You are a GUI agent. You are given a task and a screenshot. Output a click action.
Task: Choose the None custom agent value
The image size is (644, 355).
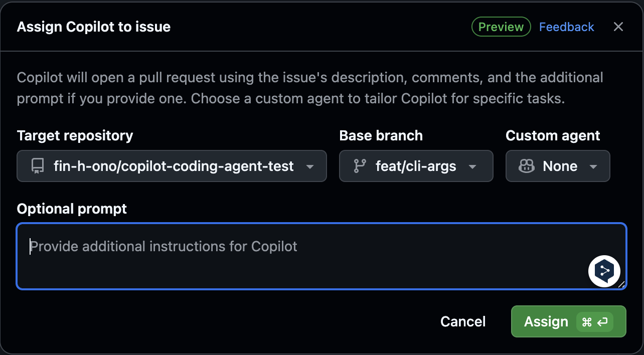pyautogui.click(x=560, y=166)
